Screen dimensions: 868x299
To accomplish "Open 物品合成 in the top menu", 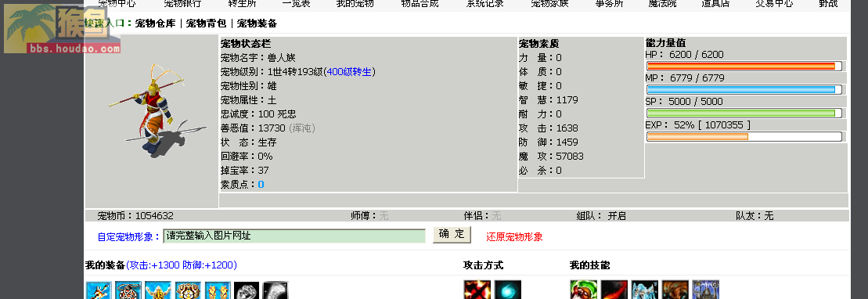I will pos(420,4).
